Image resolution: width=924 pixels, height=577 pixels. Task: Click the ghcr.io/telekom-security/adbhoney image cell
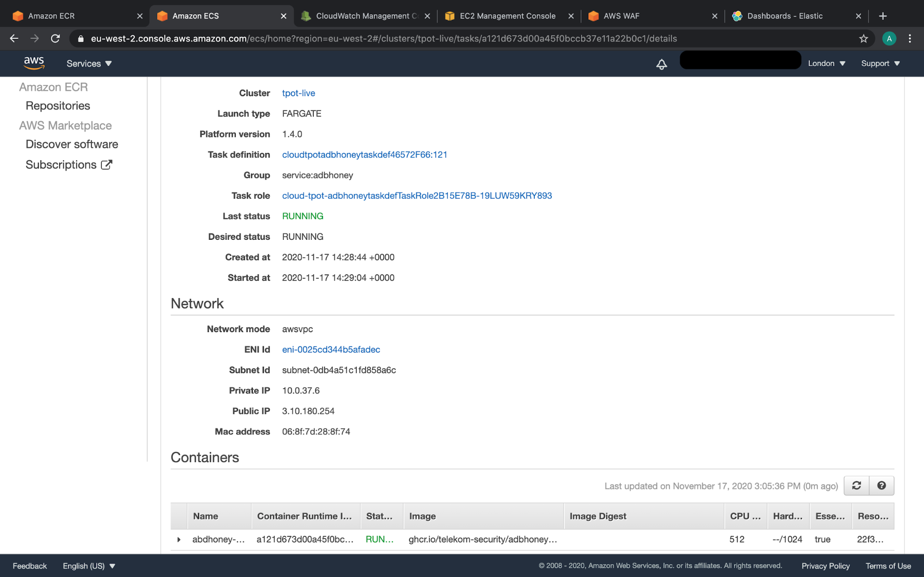click(x=483, y=540)
